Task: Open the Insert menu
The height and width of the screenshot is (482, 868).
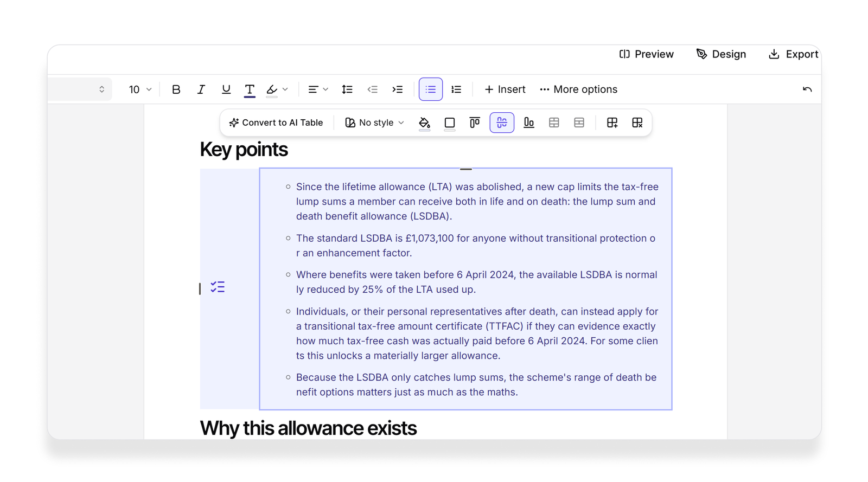Action: click(505, 89)
